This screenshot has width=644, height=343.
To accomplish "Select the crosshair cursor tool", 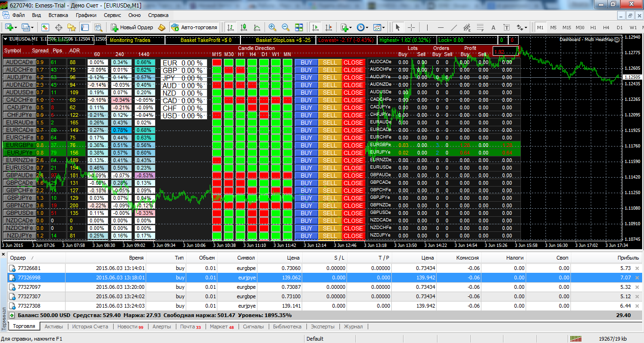I will tap(411, 27).
